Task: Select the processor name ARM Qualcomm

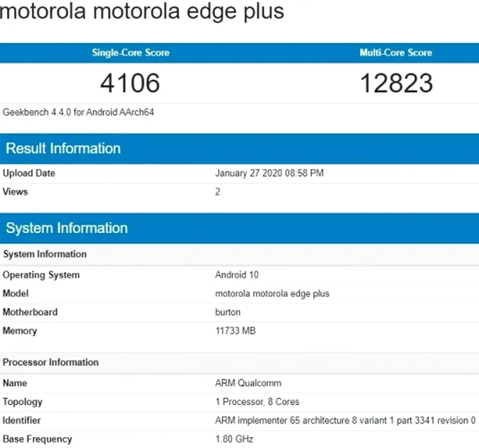Action: point(248,383)
